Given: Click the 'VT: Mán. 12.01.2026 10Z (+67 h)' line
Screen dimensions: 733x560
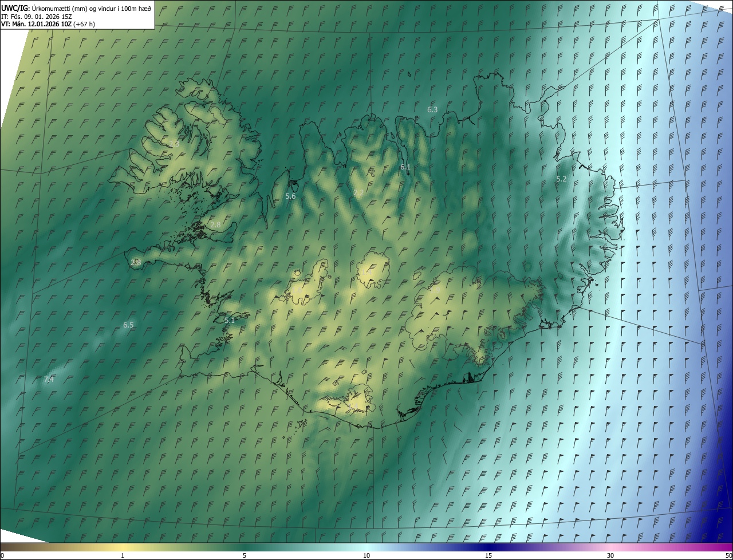Looking at the screenshot, I should [48, 24].
